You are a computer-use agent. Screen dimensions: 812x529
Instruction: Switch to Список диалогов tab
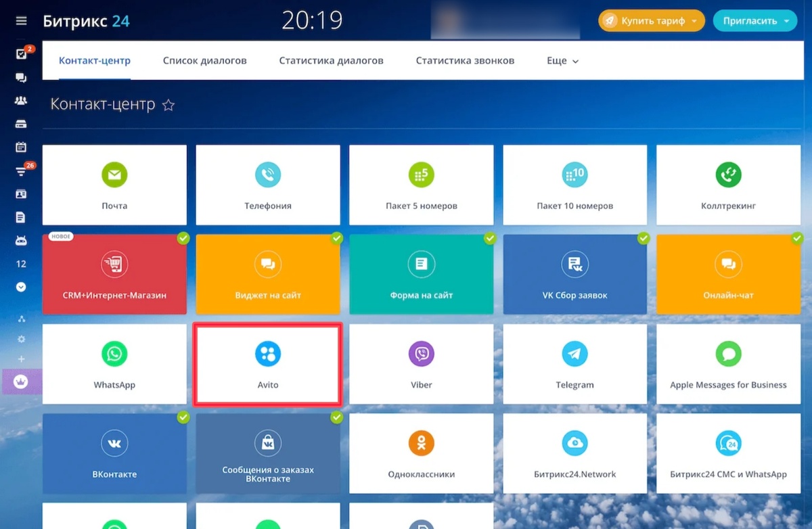pyautogui.click(x=205, y=61)
